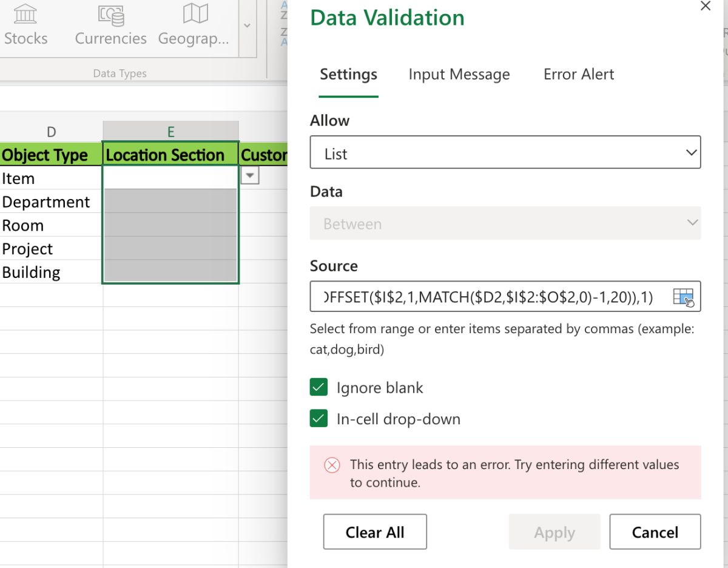This screenshot has height=568, width=728.
Task: Select column E header
Action: click(170, 132)
